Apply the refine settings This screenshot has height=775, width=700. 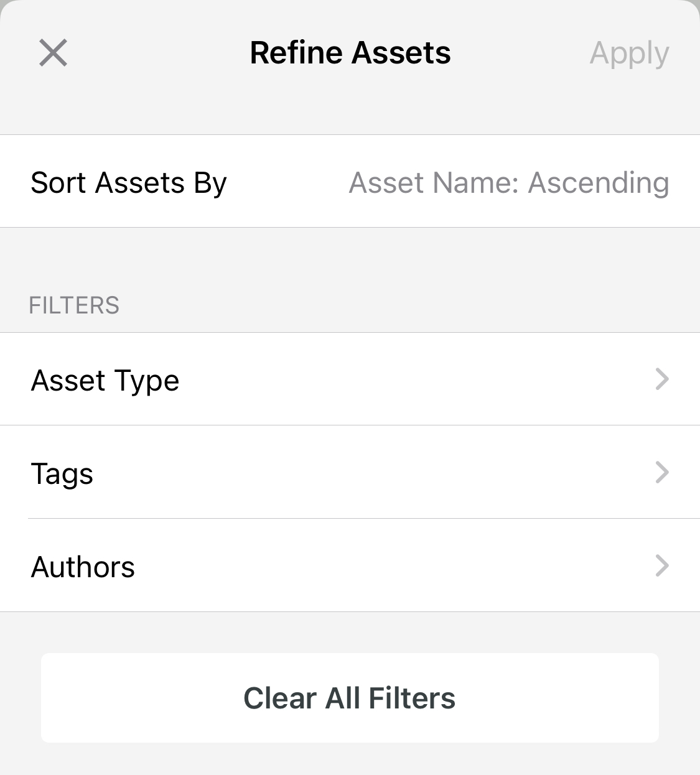pos(629,53)
